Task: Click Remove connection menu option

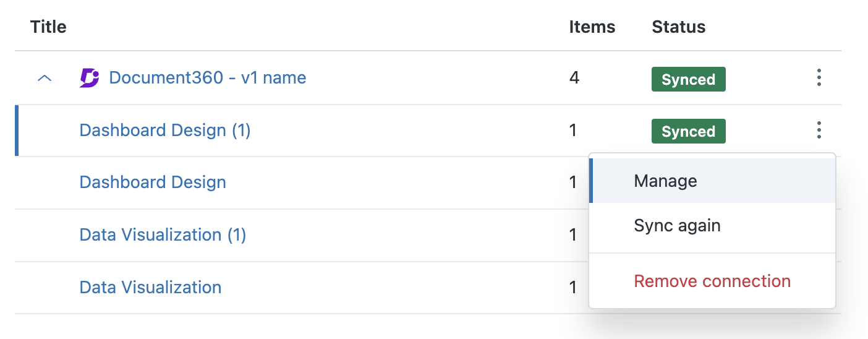Action: coord(712,281)
